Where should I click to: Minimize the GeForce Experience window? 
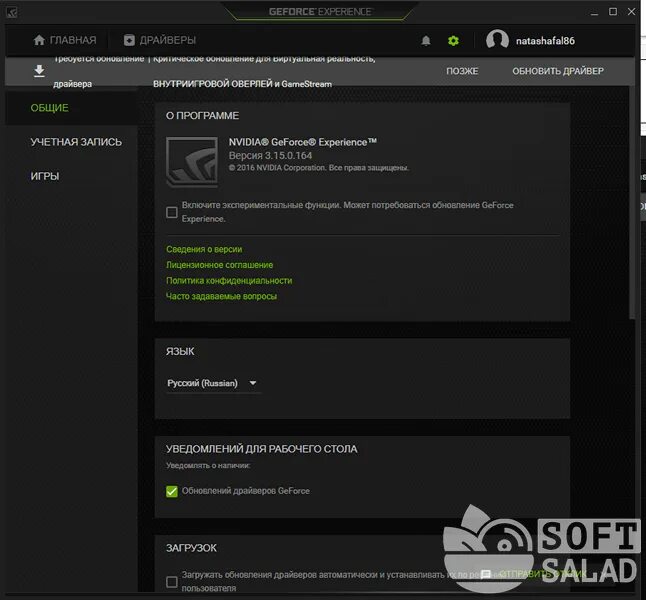coord(594,12)
